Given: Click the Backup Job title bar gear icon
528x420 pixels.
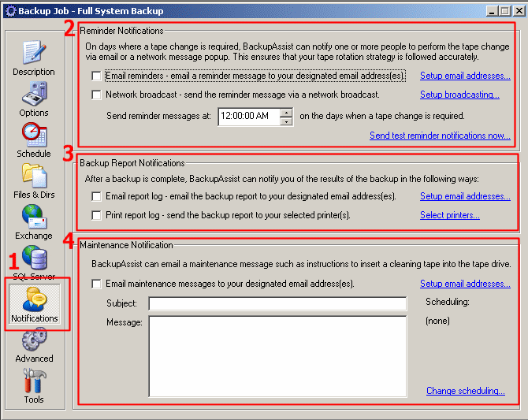Looking at the screenshot, I should [11, 11].
